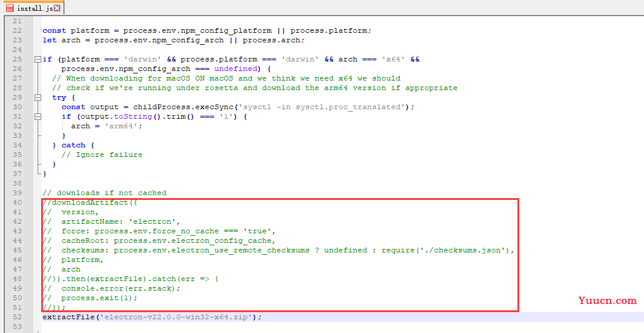
Task: Click the commented '// arch' line
Action: [x=61, y=269]
